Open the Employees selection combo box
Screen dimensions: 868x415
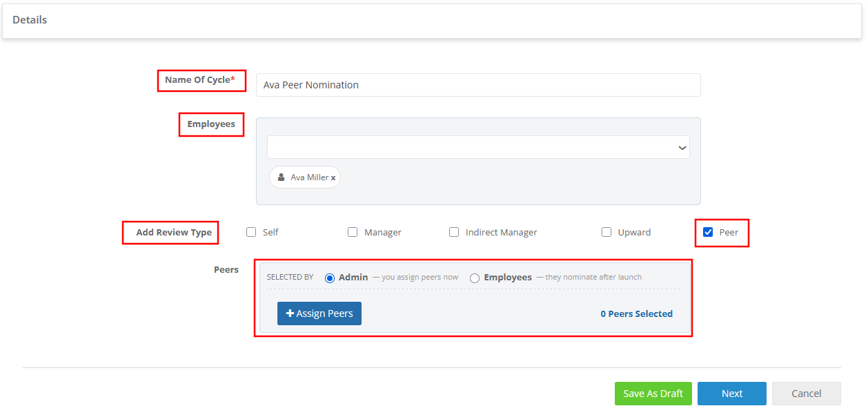click(x=478, y=147)
